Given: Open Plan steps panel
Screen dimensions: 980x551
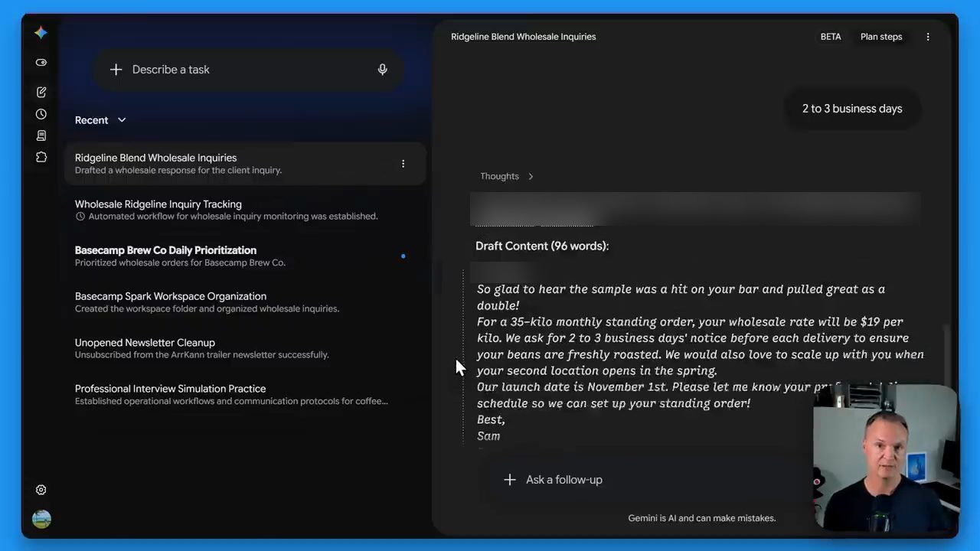Looking at the screenshot, I should pos(881,37).
